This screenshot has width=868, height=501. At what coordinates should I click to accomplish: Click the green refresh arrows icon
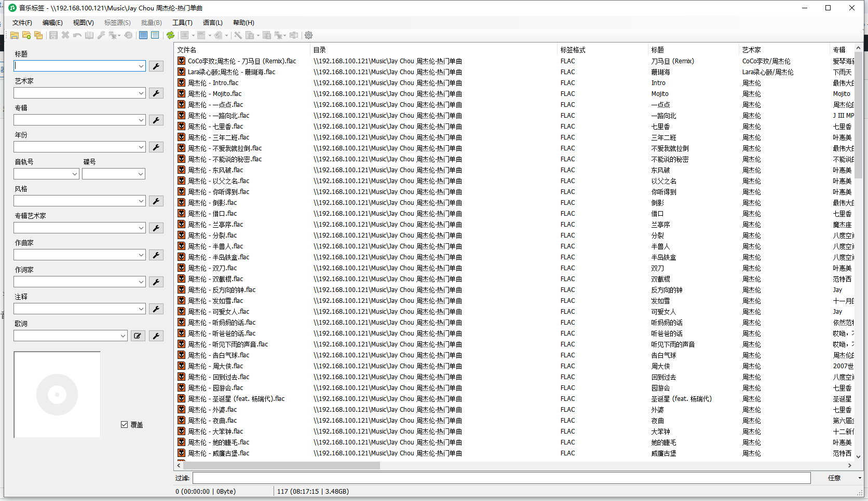click(170, 35)
